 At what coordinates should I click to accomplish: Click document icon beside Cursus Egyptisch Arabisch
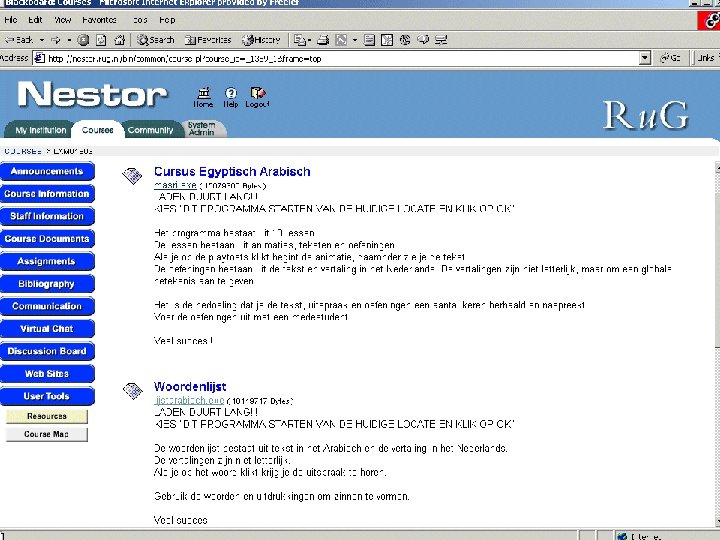[132, 175]
